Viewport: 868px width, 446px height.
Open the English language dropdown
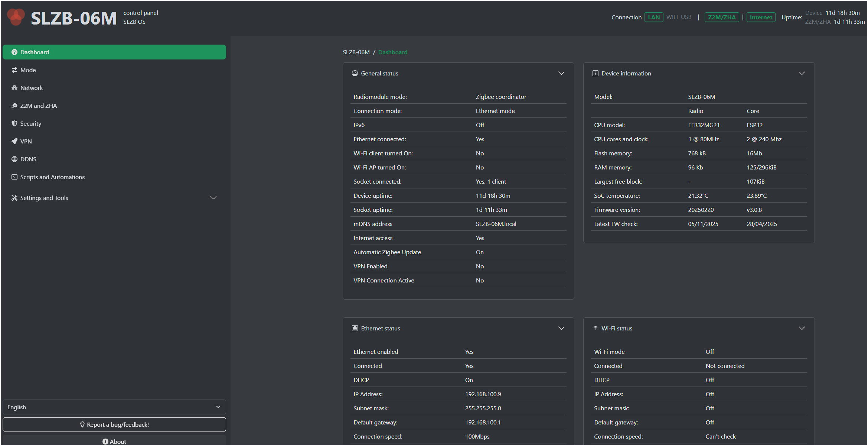click(114, 407)
